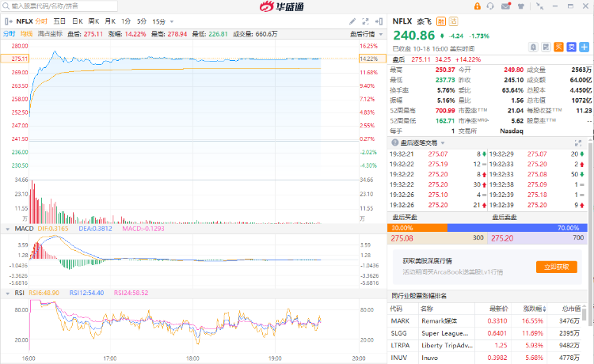Click the blue 卖 sell button
The image size is (594, 364).
(x=571, y=47)
